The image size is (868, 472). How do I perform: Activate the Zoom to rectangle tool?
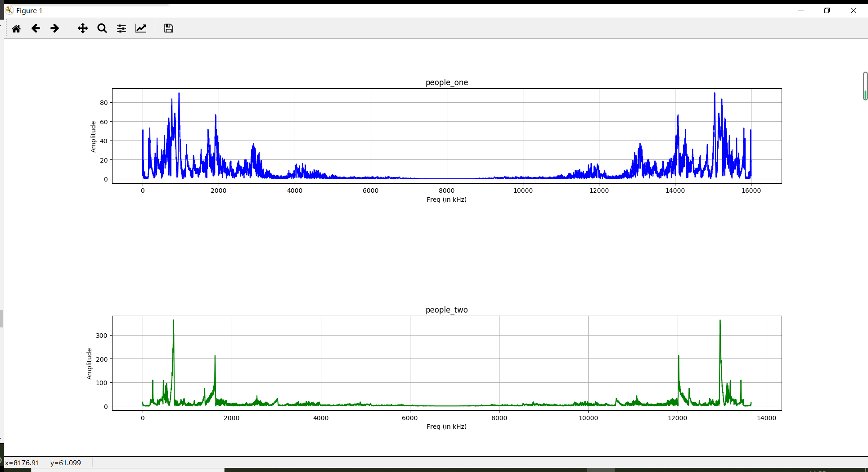point(102,28)
